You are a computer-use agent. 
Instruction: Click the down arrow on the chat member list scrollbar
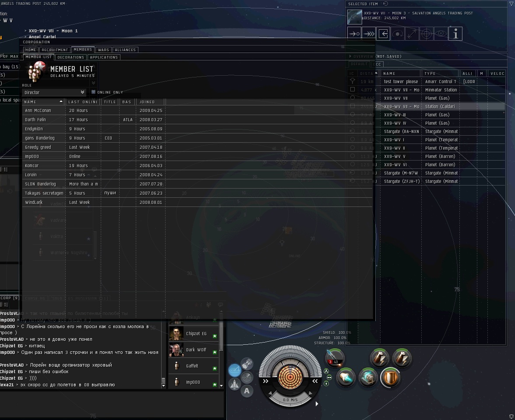[222, 385]
